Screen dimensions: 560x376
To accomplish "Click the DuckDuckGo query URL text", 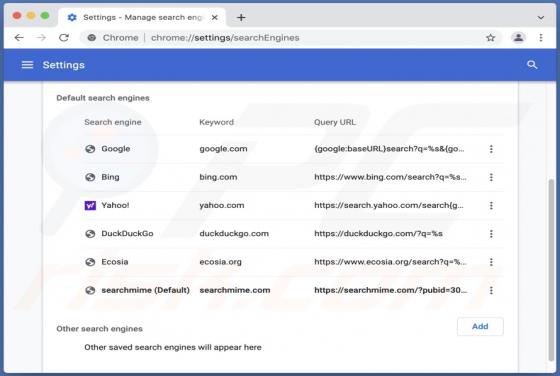I will click(x=378, y=233).
